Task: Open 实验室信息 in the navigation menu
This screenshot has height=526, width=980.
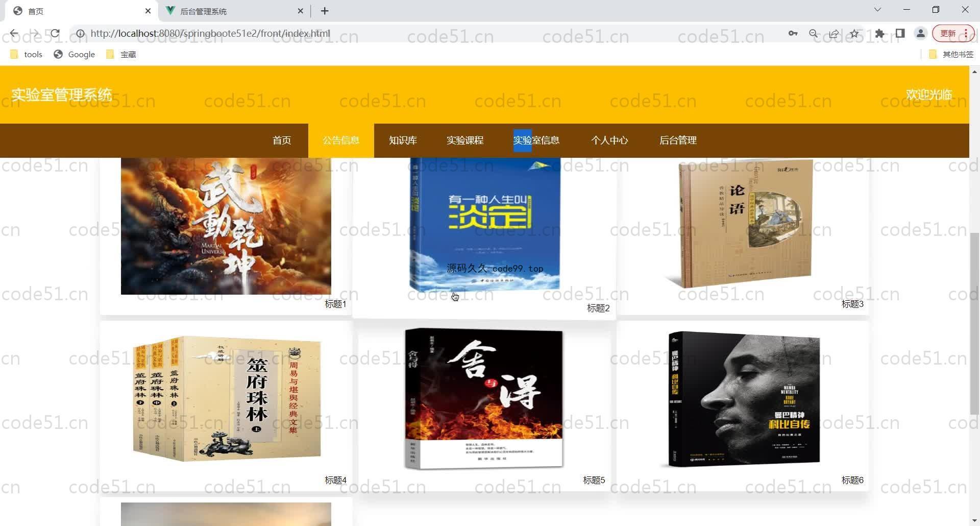Action: tap(536, 140)
